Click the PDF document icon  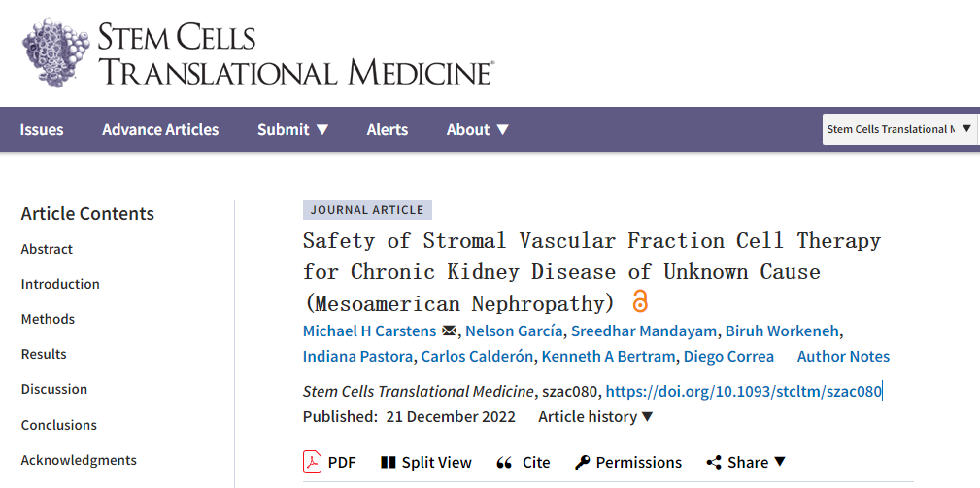point(312,462)
